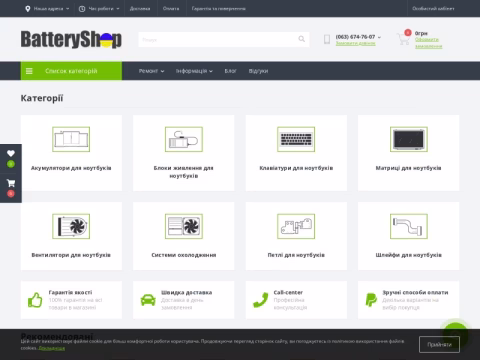Click the 'Call-center' heading
Viewport: 480px width, 360px height.
pyautogui.click(x=288, y=292)
